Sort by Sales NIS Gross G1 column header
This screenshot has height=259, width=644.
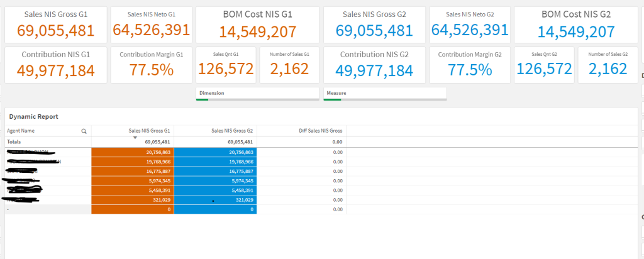pos(132,131)
